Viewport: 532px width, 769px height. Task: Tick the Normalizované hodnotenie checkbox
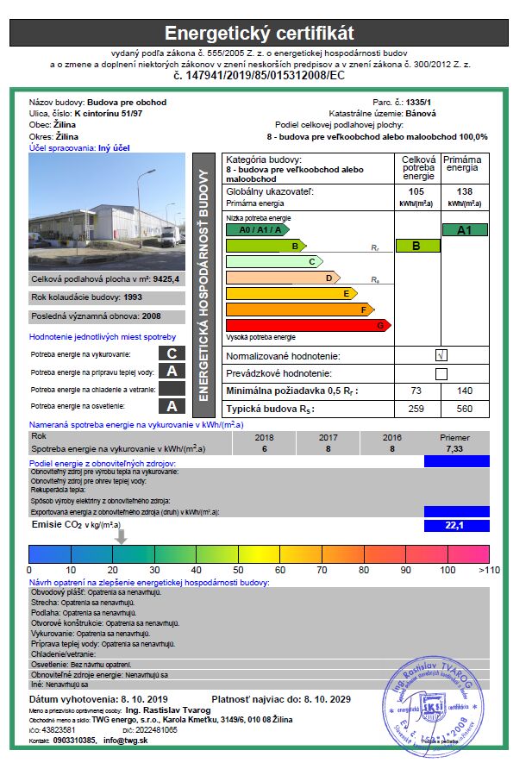[441, 355]
